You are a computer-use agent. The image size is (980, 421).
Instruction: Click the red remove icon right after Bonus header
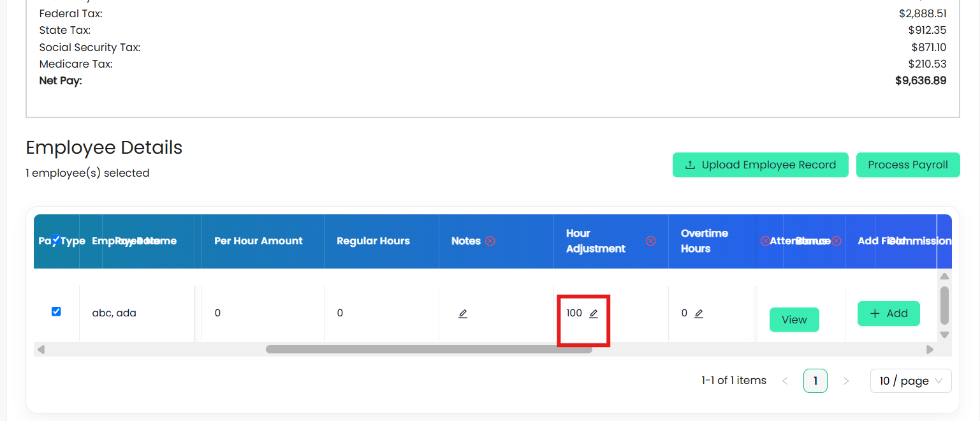[x=837, y=241]
